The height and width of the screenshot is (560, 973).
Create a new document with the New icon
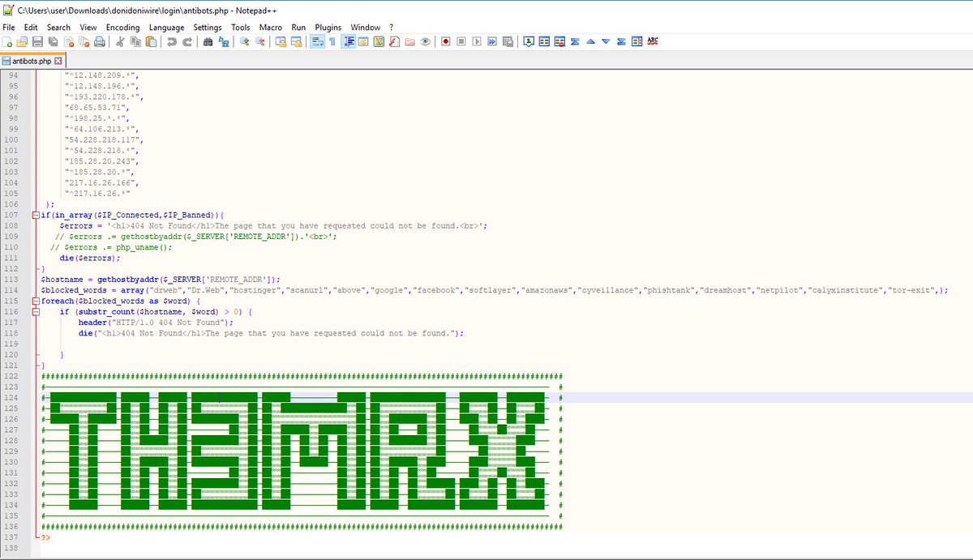[8, 41]
